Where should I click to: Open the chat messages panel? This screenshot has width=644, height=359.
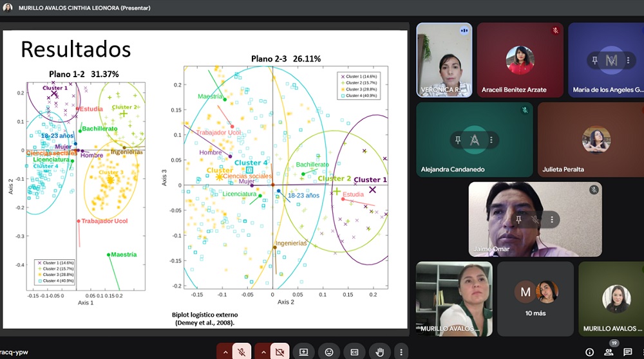(628, 352)
